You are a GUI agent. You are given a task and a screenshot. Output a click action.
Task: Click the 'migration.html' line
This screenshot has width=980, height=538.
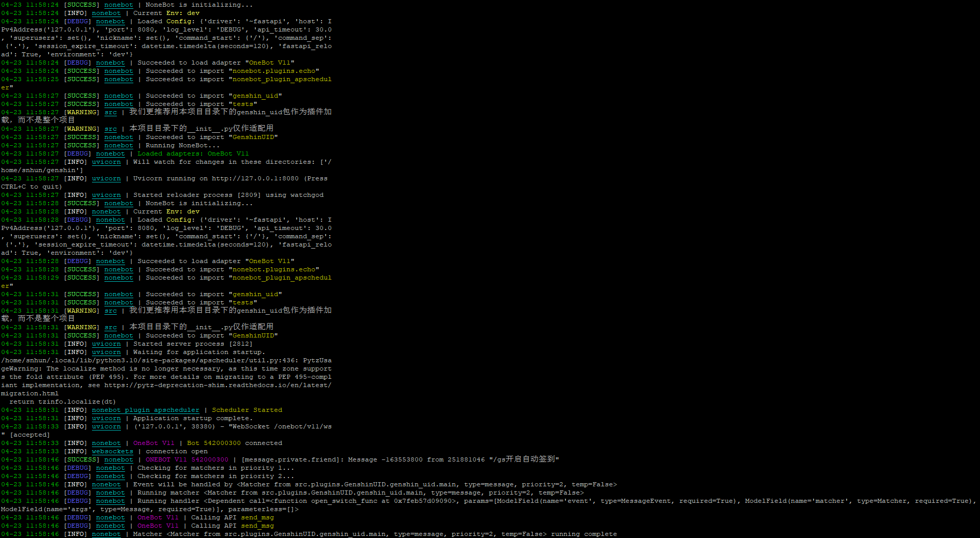(x=30, y=393)
